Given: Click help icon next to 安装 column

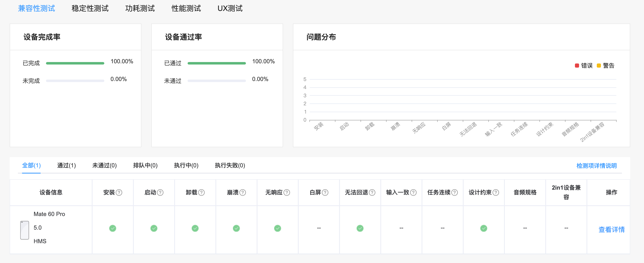Looking at the screenshot, I should tap(119, 192).
